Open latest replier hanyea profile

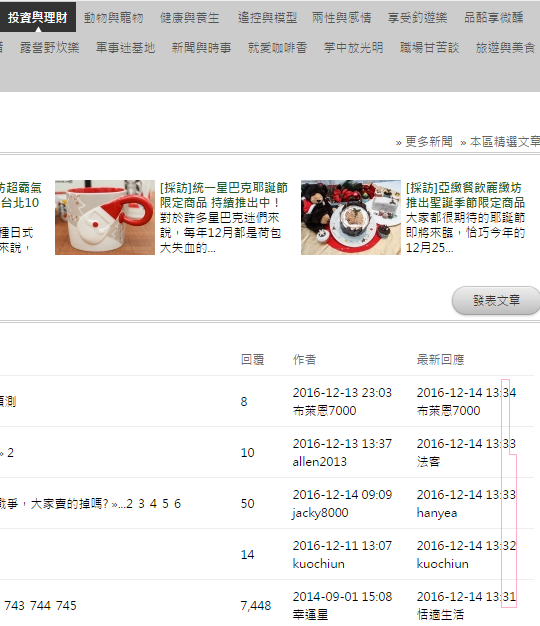pos(437,513)
